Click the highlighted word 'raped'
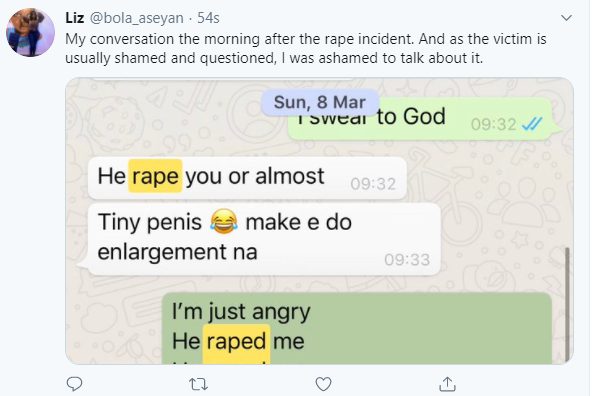Image resolution: width=593 pixels, height=396 pixels. (x=236, y=342)
